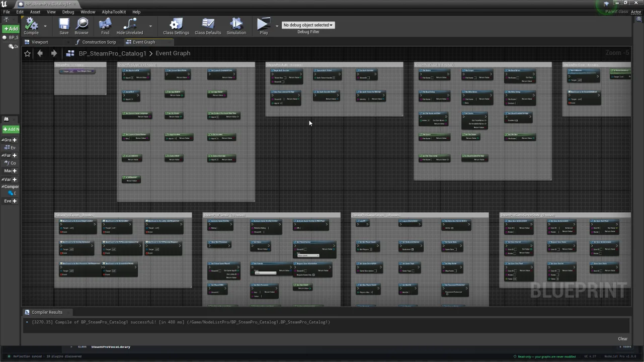The width and height of the screenshot is (644, 362).
Task: Open the Hide Unrelated options arrow
Action: pyautogui.click(x=150, y=26)
